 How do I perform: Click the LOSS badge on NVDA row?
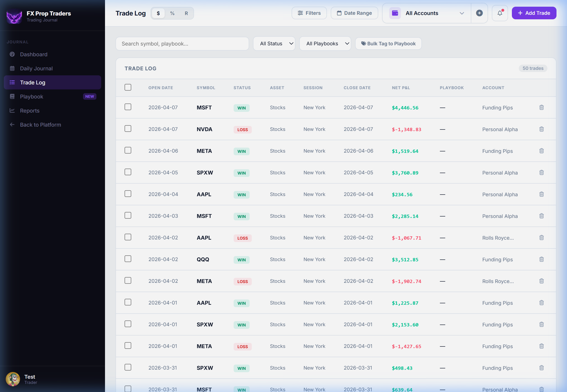coord(242,129)
